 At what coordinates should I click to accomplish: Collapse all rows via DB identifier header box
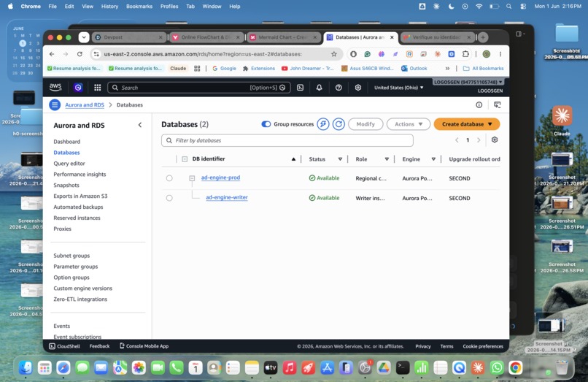pos(185,159)
